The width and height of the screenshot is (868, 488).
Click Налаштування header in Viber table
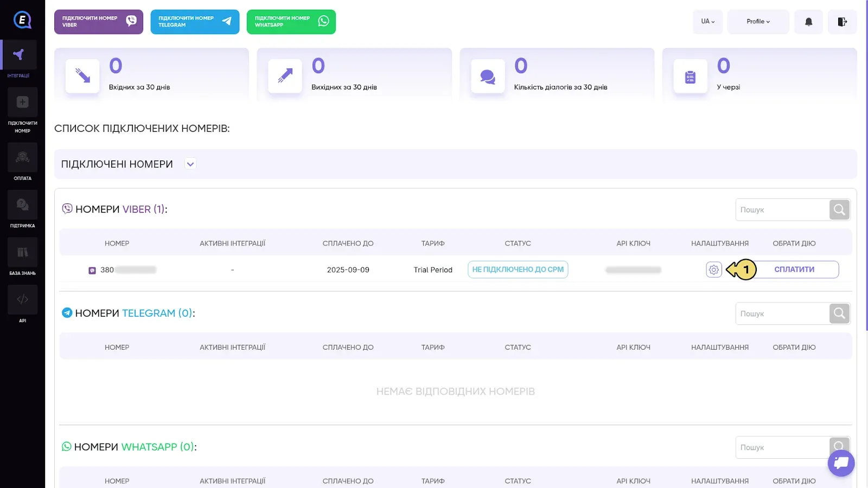(720, 243)
